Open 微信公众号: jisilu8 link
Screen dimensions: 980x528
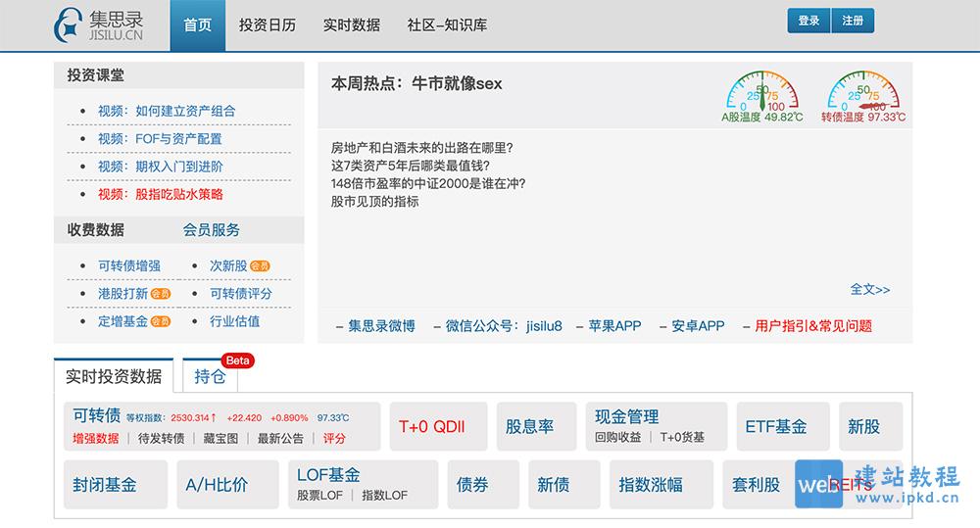coord(504,326)
